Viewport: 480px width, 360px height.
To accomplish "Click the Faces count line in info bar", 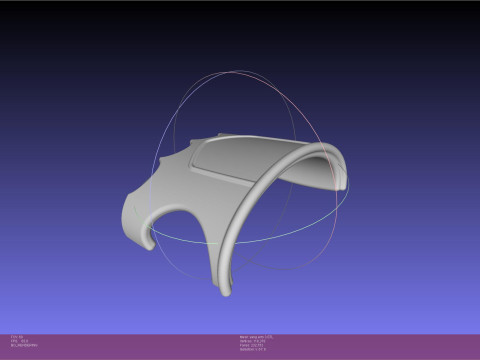I will (x=251, y=345).
